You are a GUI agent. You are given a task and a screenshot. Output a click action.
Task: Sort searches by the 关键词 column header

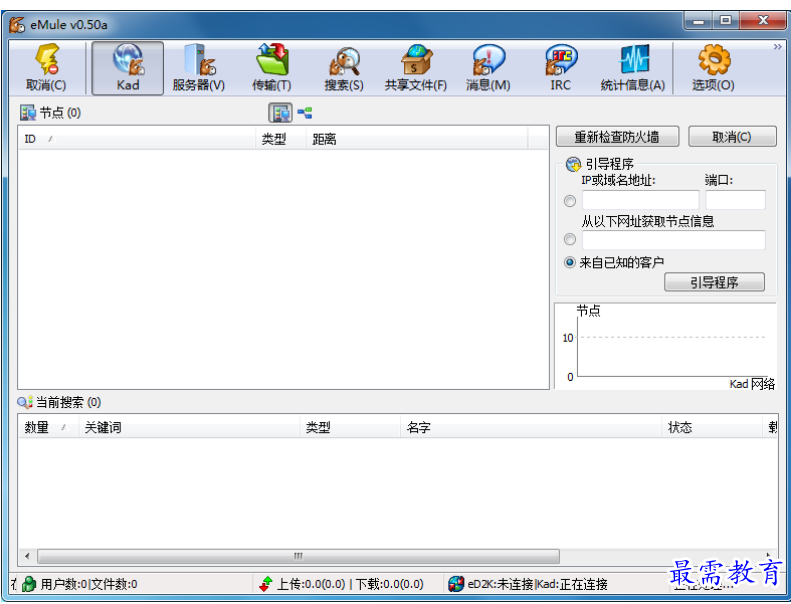pos(189,427)
